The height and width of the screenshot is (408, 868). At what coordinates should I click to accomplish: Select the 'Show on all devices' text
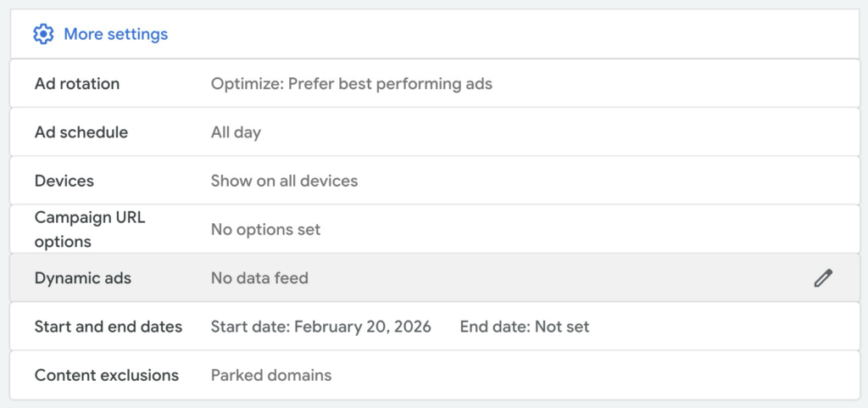coord(284,181)
